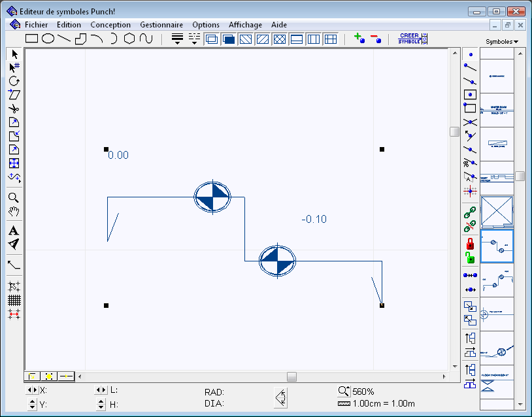The height and width of the screenshot is (417, 532).
Task: Toggle the snap to point blue dot icon
Action: coord(471,54)
